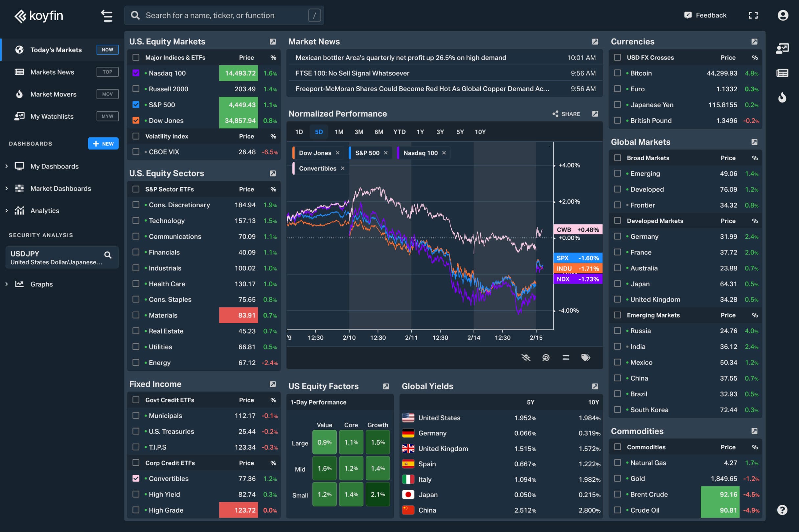The width and height of the screenshot is (799, 532).
Task: Click the NEW dashboard button
Action: (103, 144)
